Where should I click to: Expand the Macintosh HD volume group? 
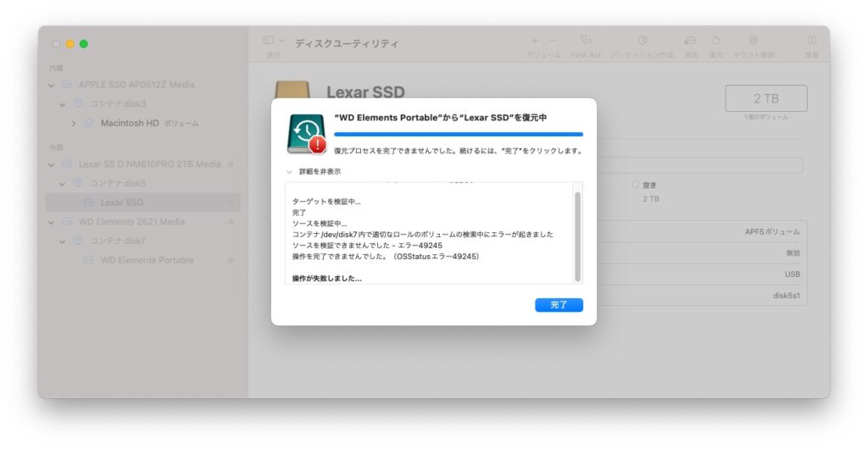pos(74,124)
